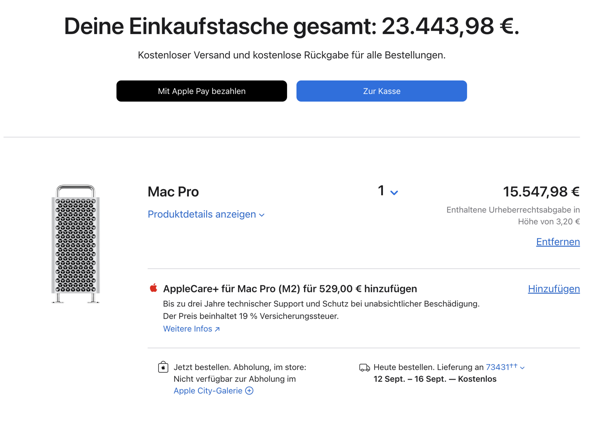Add AppleCare+ with Hinzufügen
This screenshot has height=434, width=590.
tap(554, 289)
